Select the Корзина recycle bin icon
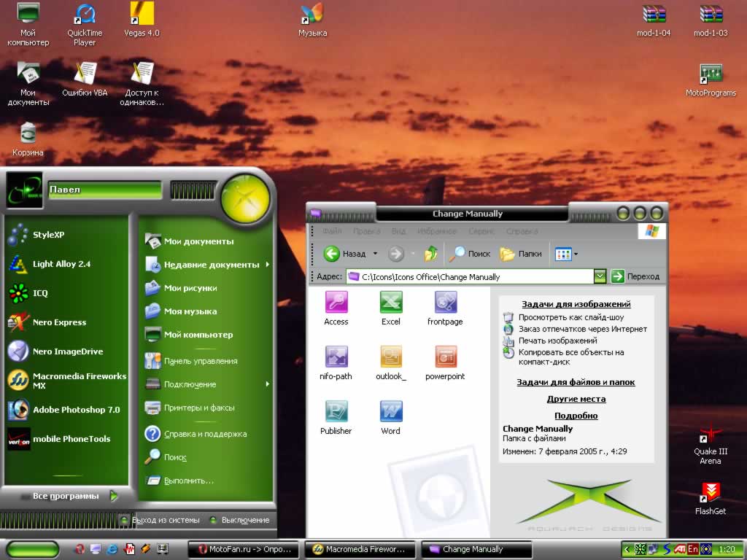Viewport: 747px width, 560px height. coord(28,139)
